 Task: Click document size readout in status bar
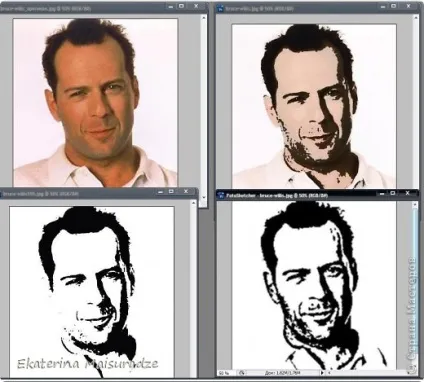point(283,373)
